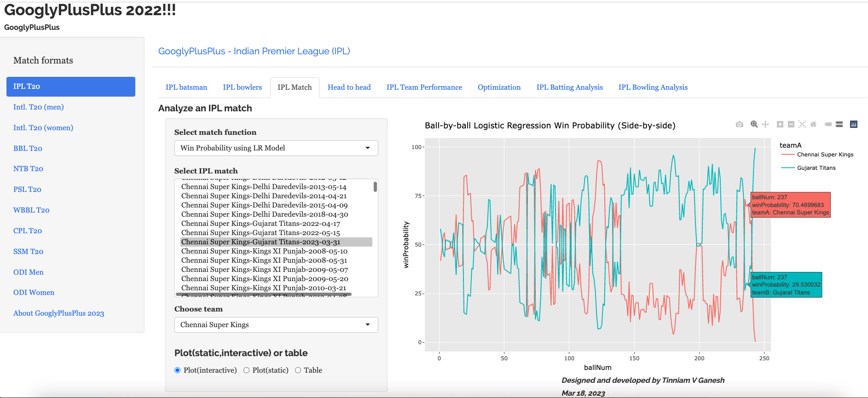Switch to the IPL bowlers tab

242,87
